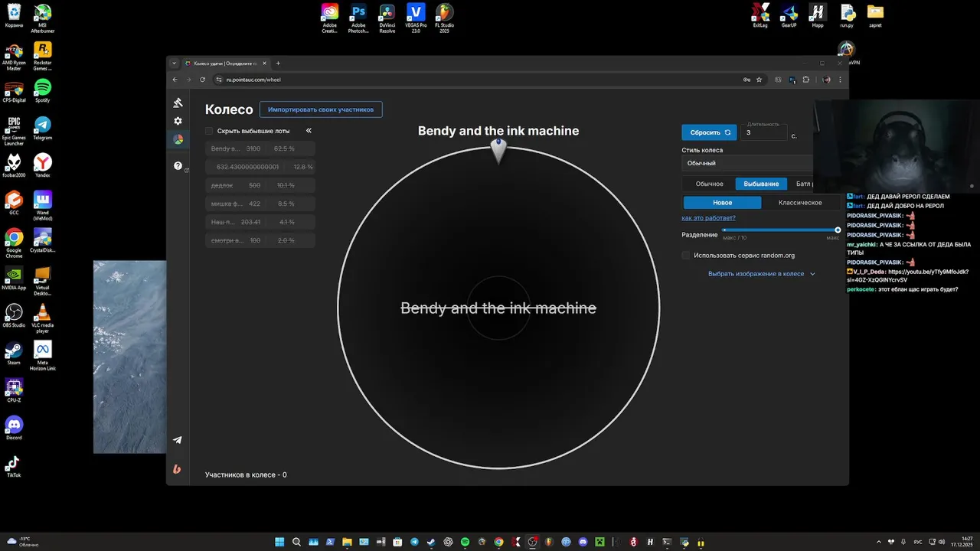Edit the Длительность field

click(x=763, y=132)
